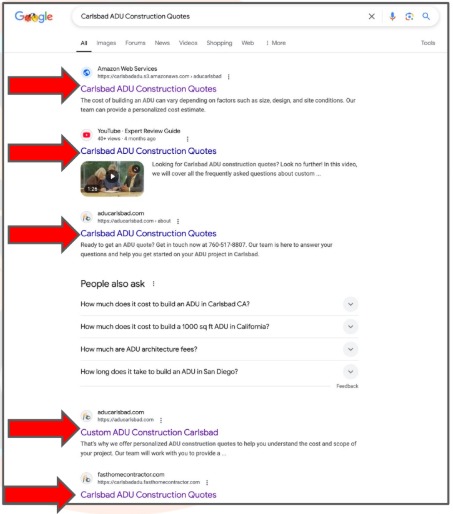The height and width of the screenshot is (514, 453).
Task: Switch to the Forums tab
Action: (x=135, y=43)
